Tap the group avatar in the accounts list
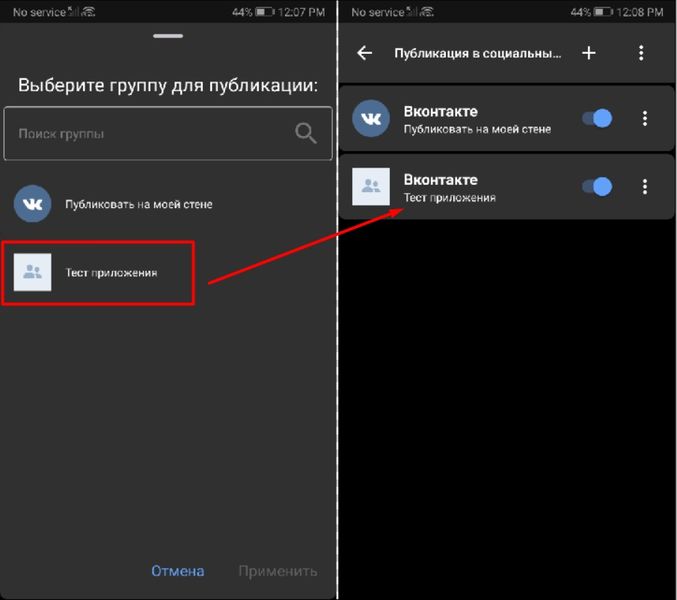The width and height of the screenshot is (677, 600). click(371, 186)
